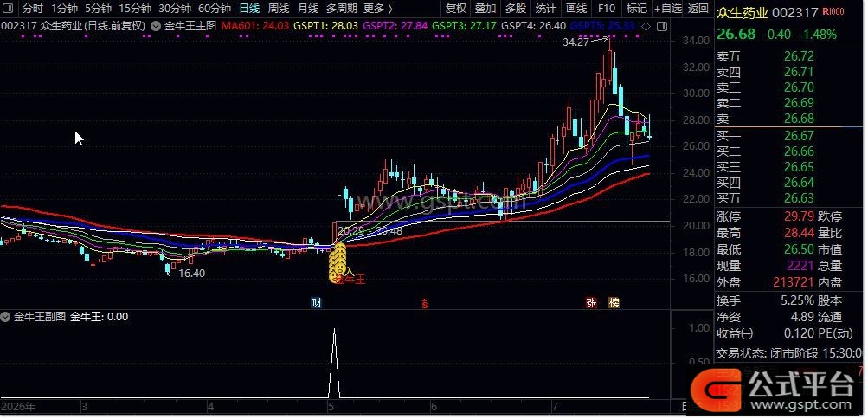Click the 外盘 value 213721
Screen dimensions: 868x419
pyautogui.click(x=795, y=283)
